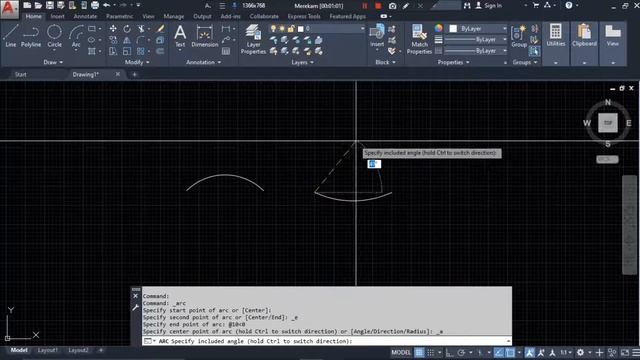
Task: Open the Manage ribbon tab
Action: (x=173, y=16)
